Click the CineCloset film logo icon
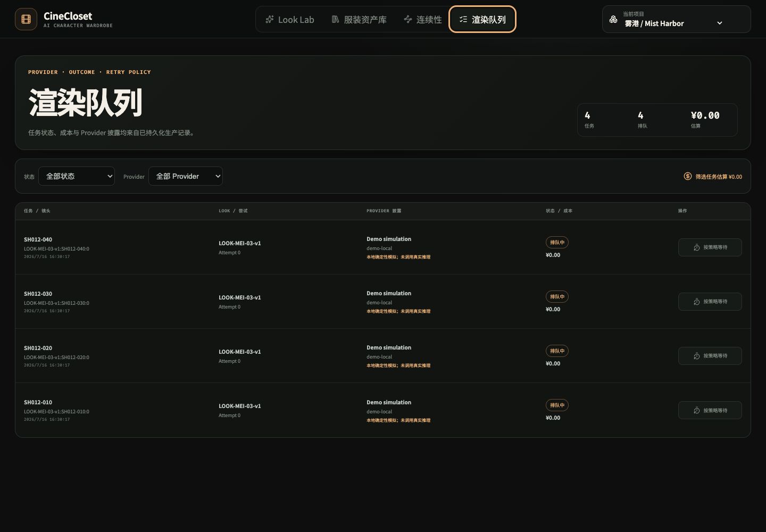The height and width of the screenshot is (532, 766). [26, 19]
